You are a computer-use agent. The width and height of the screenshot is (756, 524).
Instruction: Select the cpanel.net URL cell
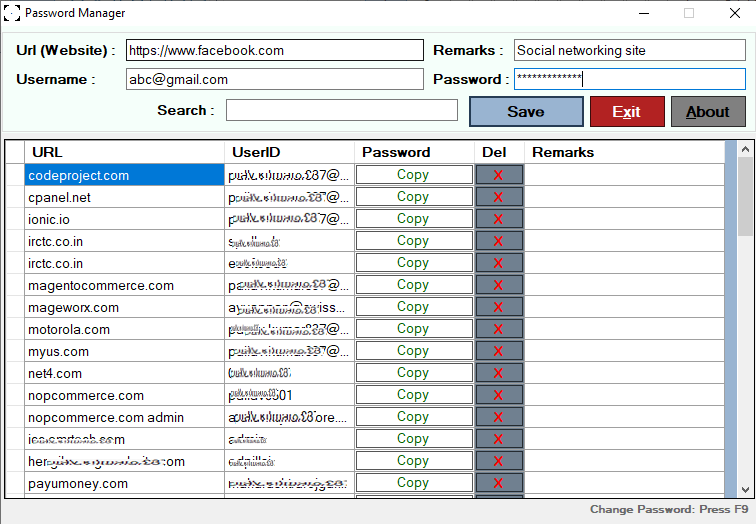[124, 197]
